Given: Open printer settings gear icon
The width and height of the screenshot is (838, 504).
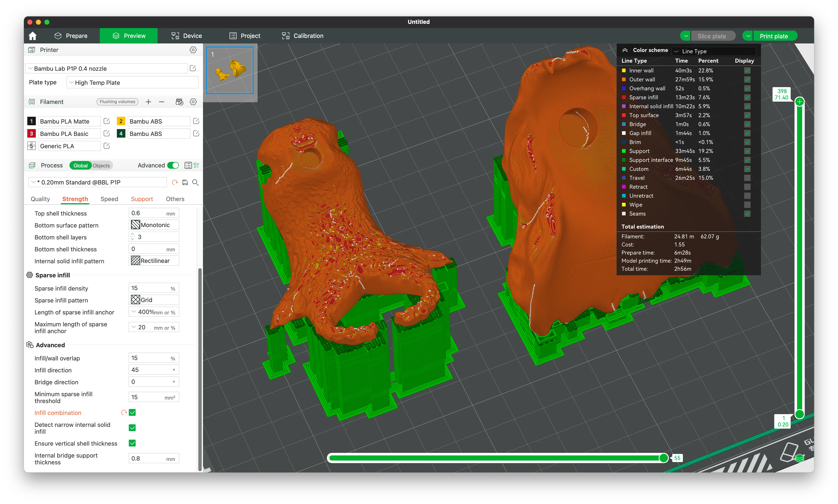Looking at the screenshot, I should point(193,50).
